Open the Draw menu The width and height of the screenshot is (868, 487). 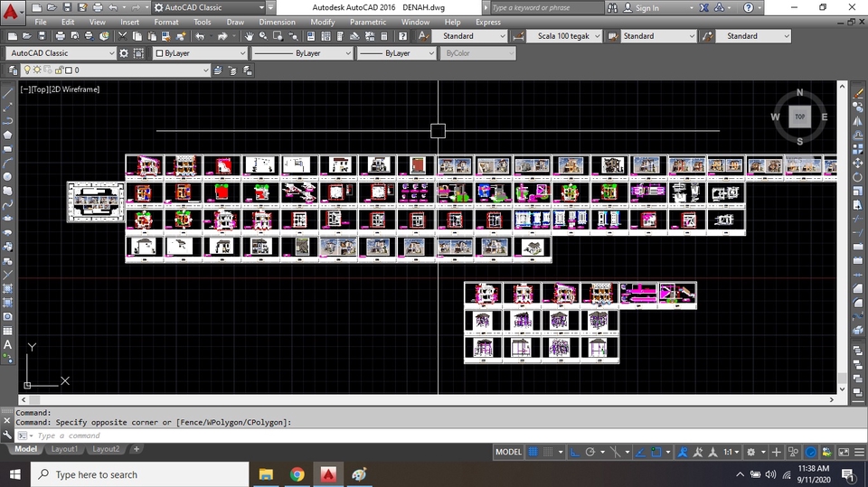(235, 22)
